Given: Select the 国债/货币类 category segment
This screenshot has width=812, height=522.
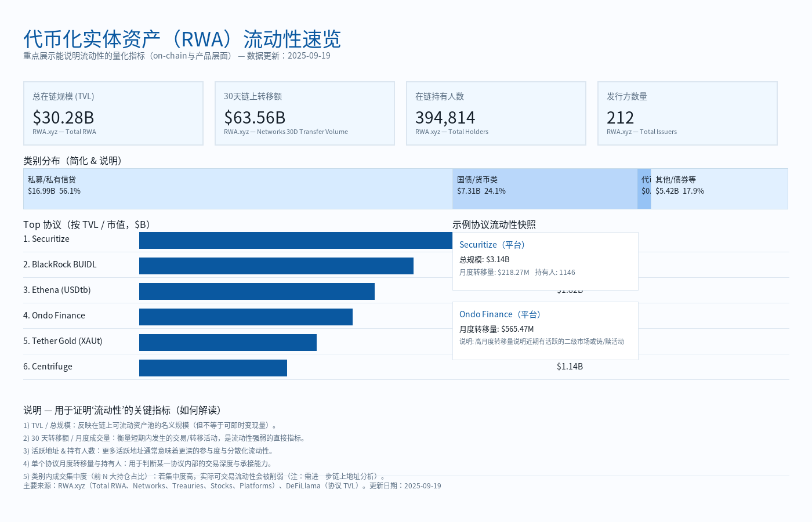Looking at the screenshot, I should pos(545,188).
